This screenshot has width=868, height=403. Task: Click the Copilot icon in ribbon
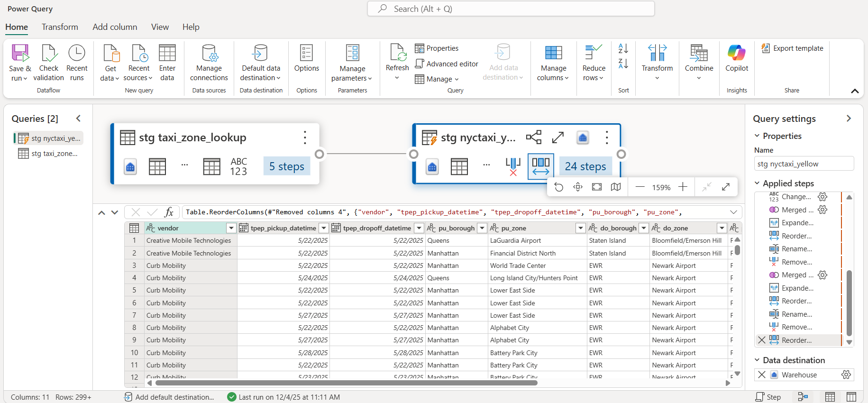(736, 53)
